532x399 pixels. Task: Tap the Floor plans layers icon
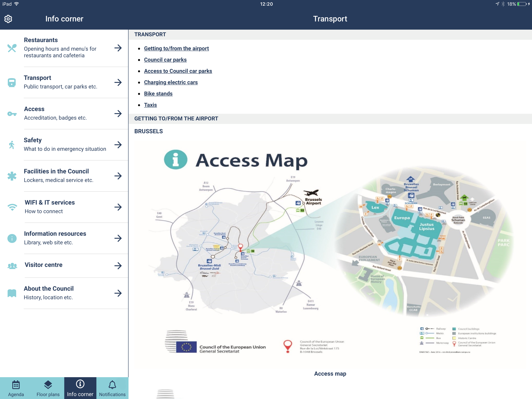coord(48,384)
